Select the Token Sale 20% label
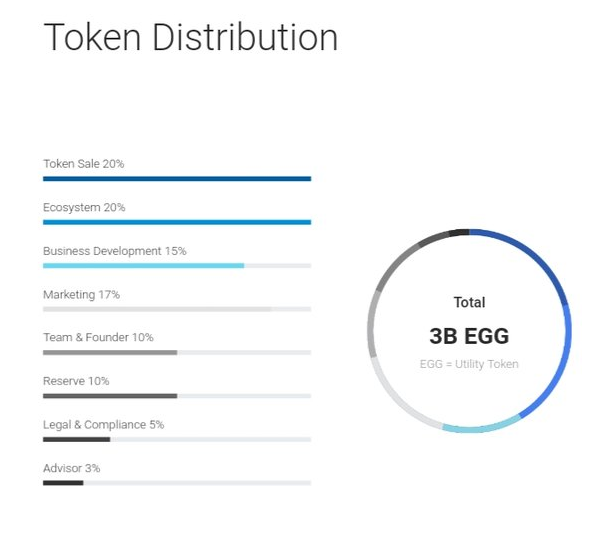 click(84, 164)
